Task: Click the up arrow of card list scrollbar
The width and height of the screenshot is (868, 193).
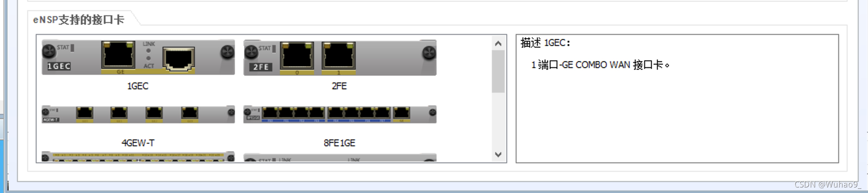Action: pos(498,43)
